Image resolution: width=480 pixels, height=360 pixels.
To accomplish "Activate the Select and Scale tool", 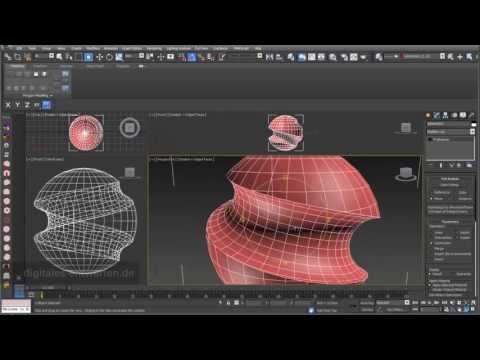I will tap(119, 57).
